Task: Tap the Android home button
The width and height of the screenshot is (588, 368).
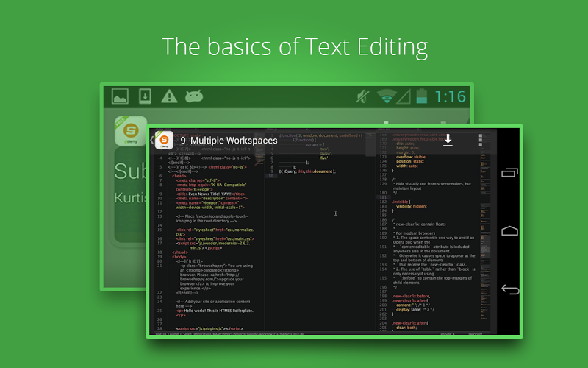Action: 509,230
